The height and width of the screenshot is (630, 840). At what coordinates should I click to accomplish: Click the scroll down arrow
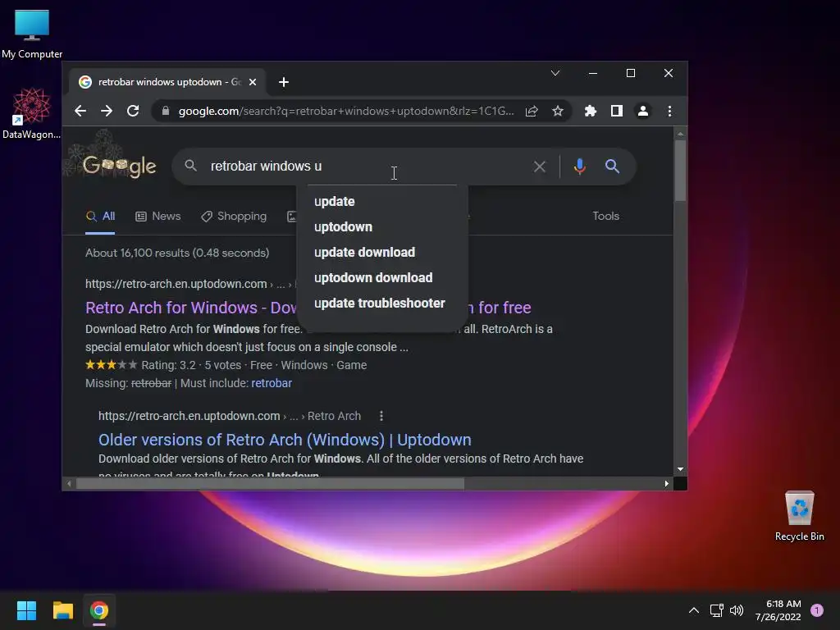click(x=680, y=469)
